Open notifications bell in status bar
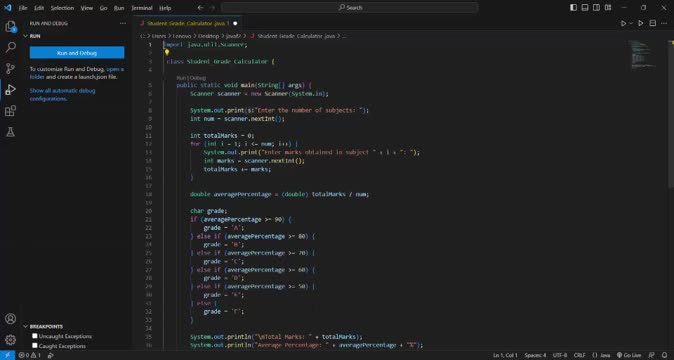The height and width of the screenshot is (360, 674). [665, 355]
